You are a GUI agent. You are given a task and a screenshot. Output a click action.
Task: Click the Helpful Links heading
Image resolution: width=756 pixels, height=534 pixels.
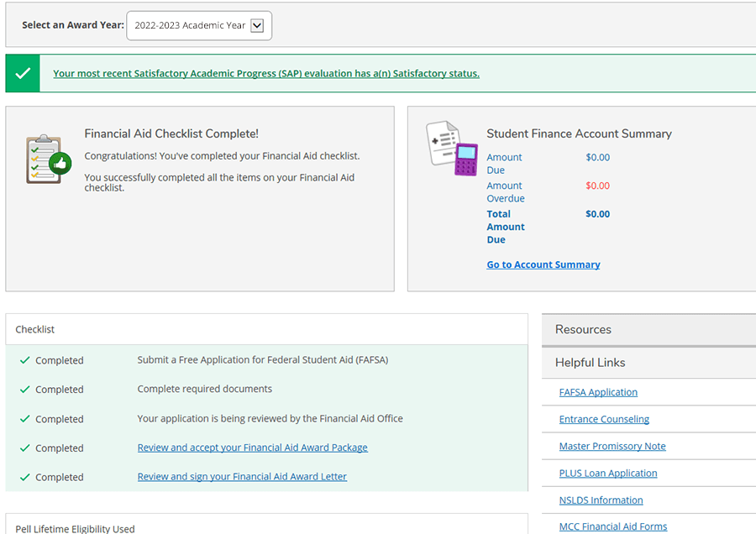(x=591, y=363)
